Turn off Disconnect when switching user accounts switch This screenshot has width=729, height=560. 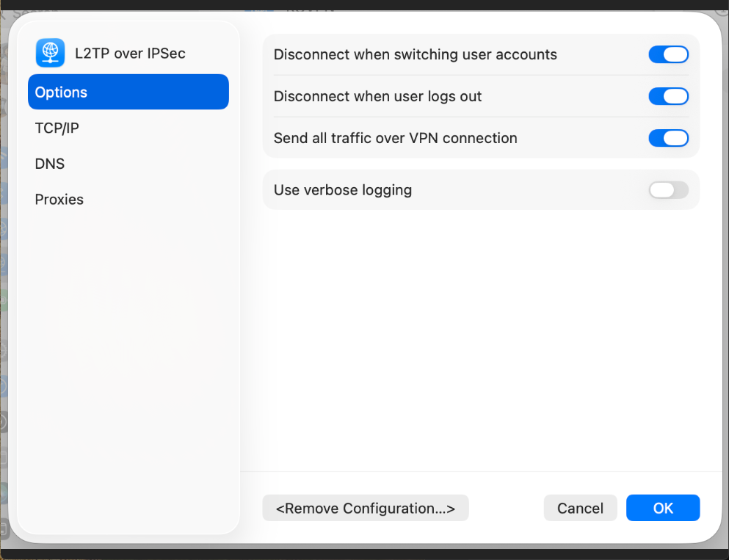668,54
